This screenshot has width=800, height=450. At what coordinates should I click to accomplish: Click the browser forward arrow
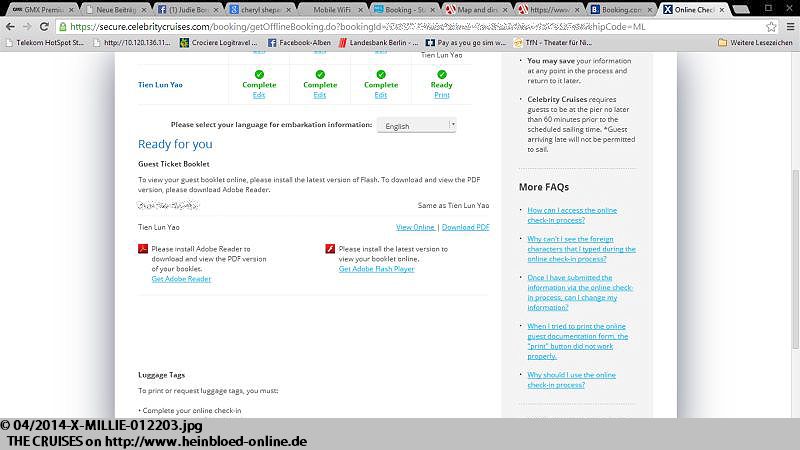click(x=27, y=27)
